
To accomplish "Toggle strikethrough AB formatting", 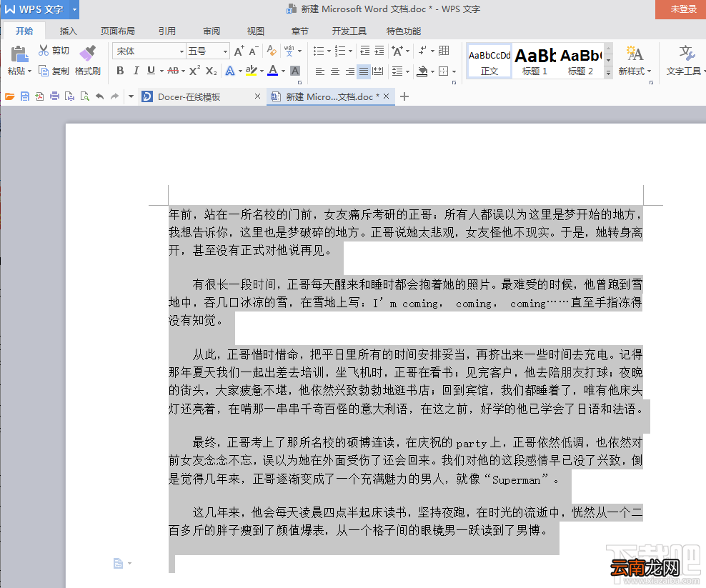I will click(173, 71).
